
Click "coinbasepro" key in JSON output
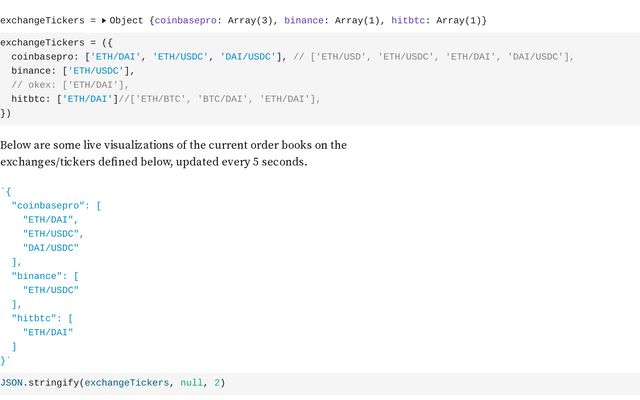coord(51,206)
